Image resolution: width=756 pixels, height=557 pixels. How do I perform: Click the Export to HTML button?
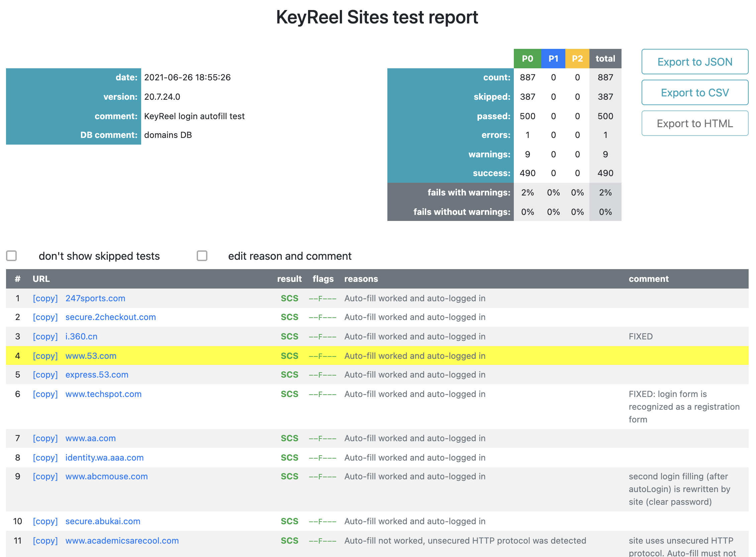[695, 124]
